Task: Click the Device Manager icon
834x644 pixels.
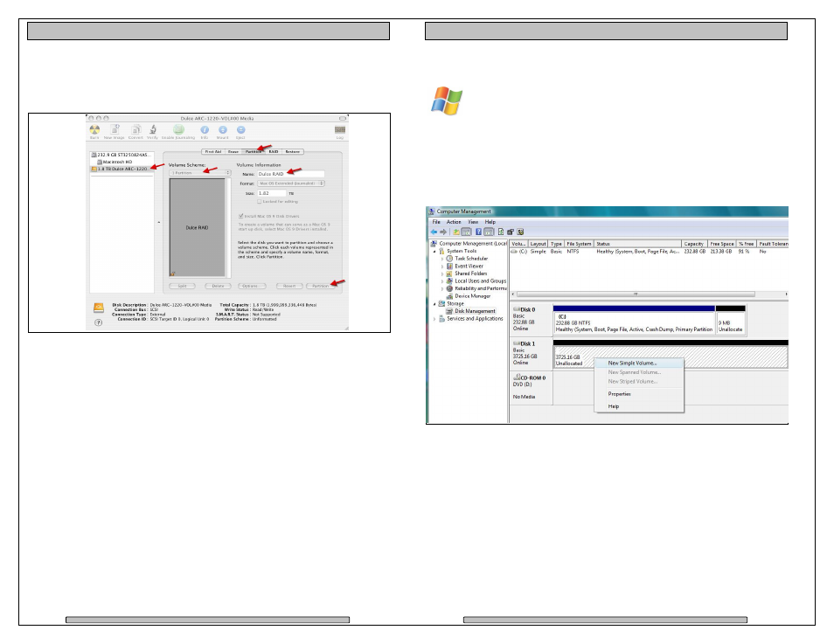Action: pyautogui.click(x=449, y=296)
